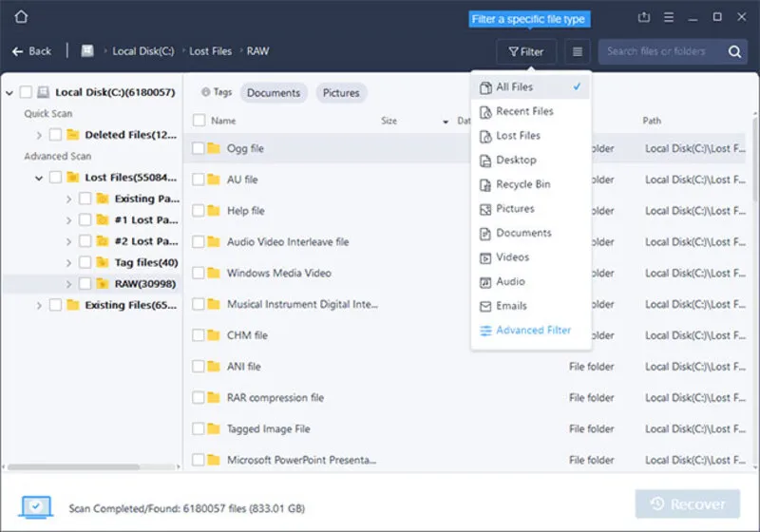Click the Recover button
Screen dimensions: 760x532
(x=687, y=503)
